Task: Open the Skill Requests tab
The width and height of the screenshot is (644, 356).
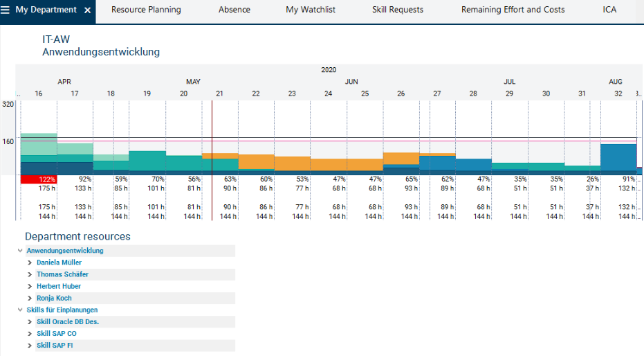Action: 397,10
